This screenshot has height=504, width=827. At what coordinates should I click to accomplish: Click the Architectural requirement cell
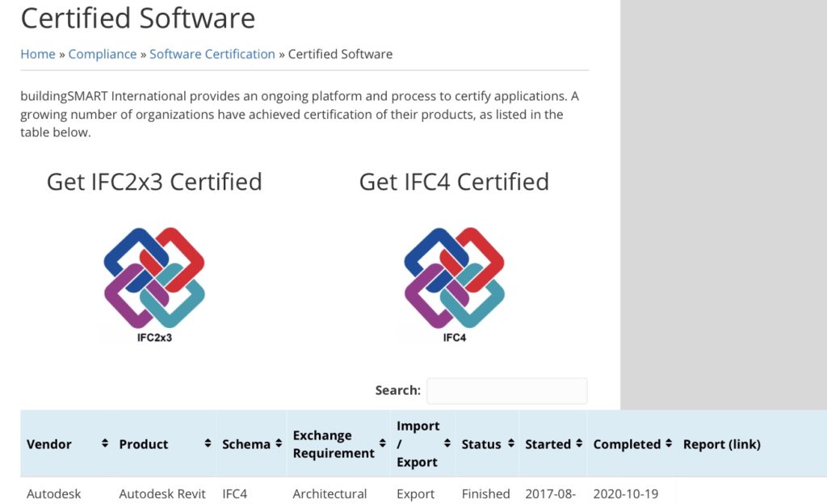click(x=330, y=494)
